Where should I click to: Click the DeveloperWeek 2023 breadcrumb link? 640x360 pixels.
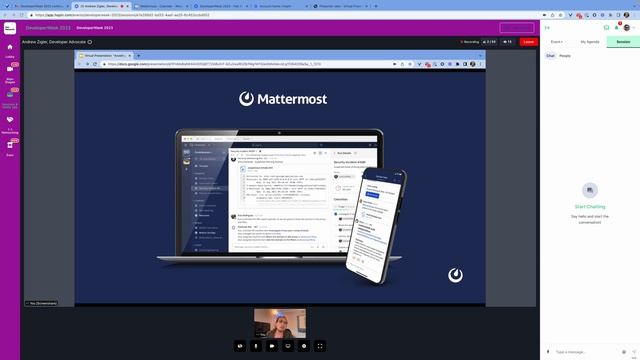(x=95, y=28)
